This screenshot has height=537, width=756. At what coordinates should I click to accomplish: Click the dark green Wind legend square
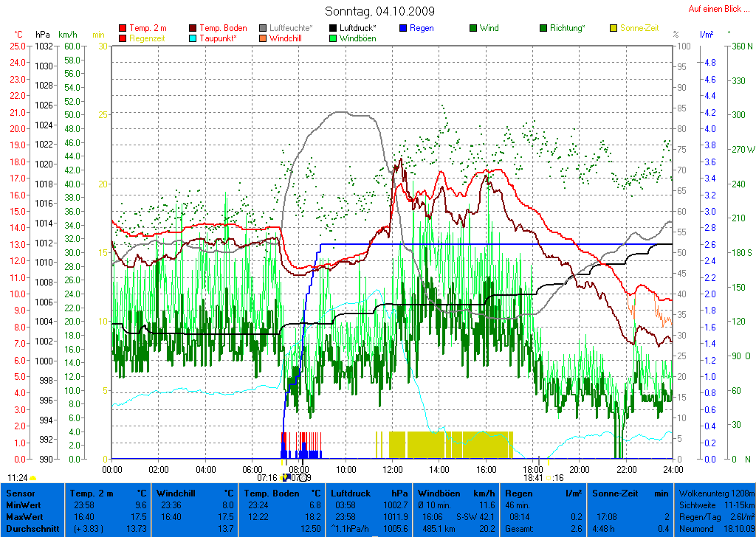click(x=473, y=28)
